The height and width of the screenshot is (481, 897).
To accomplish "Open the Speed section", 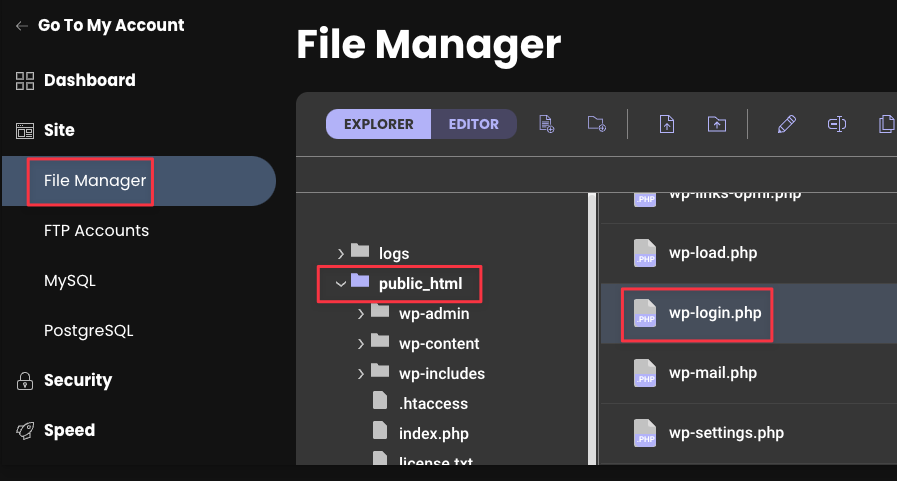I will click(70, 430).
